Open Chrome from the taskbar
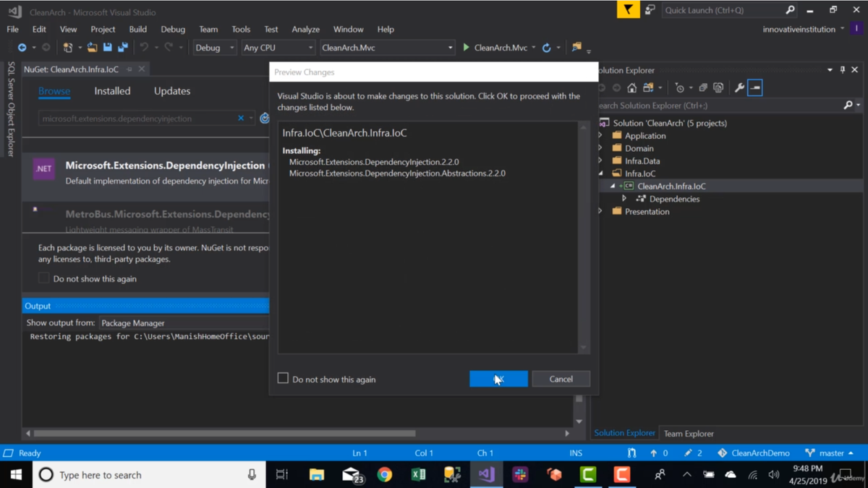868x488 pixels. (x=385, y=475)
